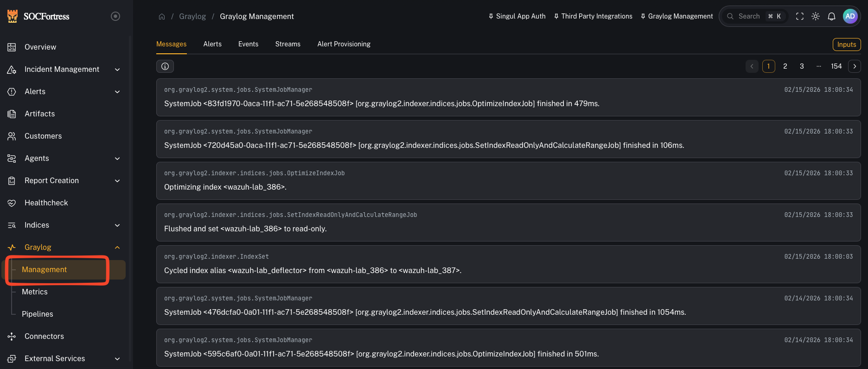Click the Healthcheck heart icon

(12, 203)
